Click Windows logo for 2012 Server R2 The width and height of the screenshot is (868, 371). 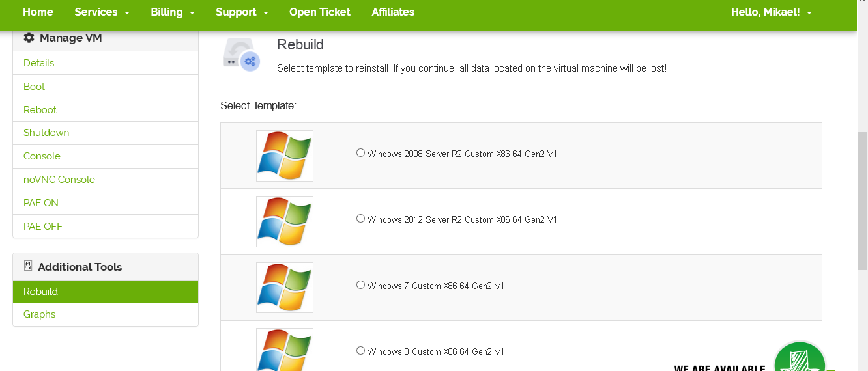coord(285,221)
